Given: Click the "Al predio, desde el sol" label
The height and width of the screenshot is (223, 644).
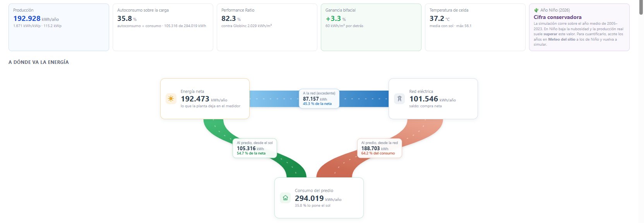Looking at the screenshot, I should point(255,143).
